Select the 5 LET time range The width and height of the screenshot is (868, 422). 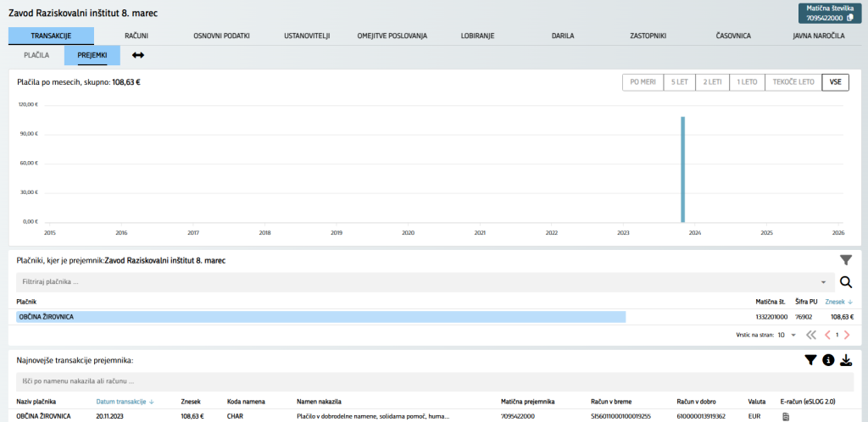[679, 82]
